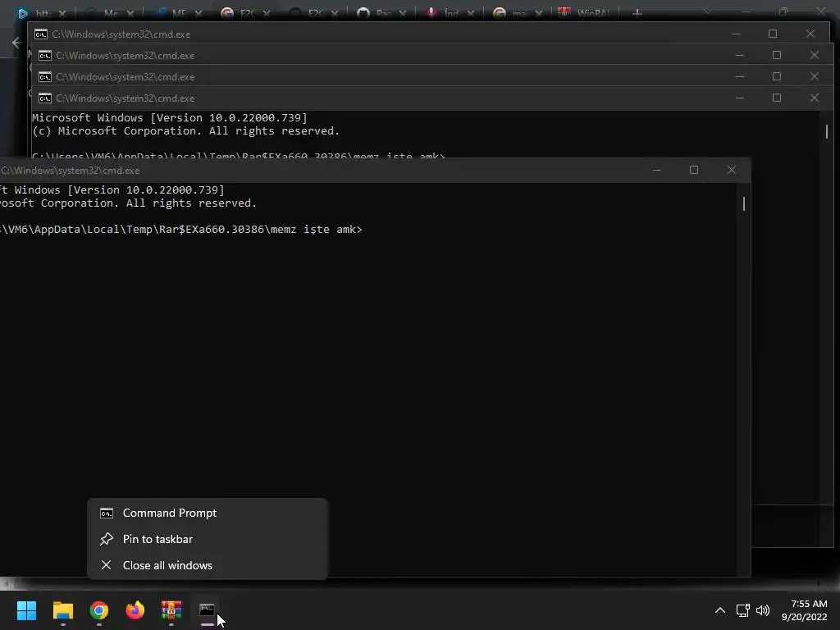Open the volume tray icon
This screenshot has width=840, height=630.
click(x=762, y=610)
